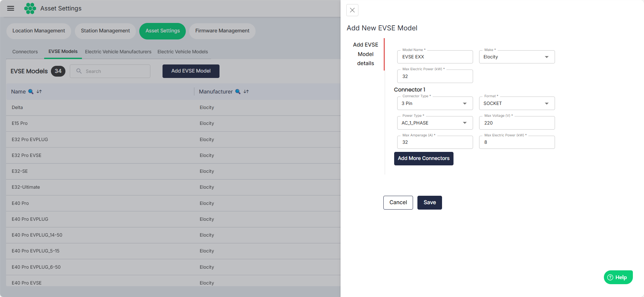Sort the table by Name column
Screen dimensions: 644x297
[x=39, y=91]
